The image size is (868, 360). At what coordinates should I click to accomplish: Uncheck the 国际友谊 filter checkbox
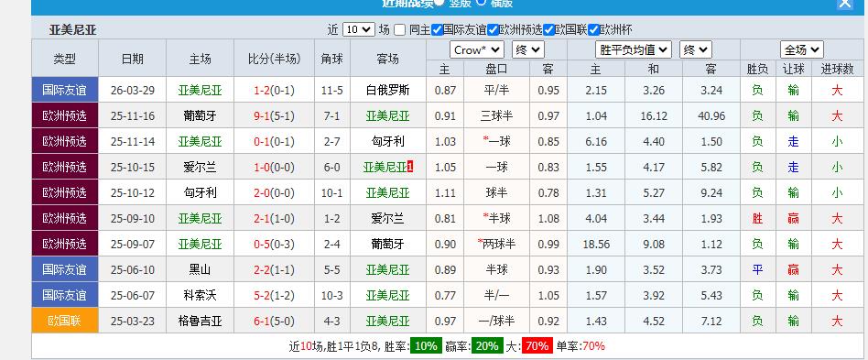tap(436, 30)
